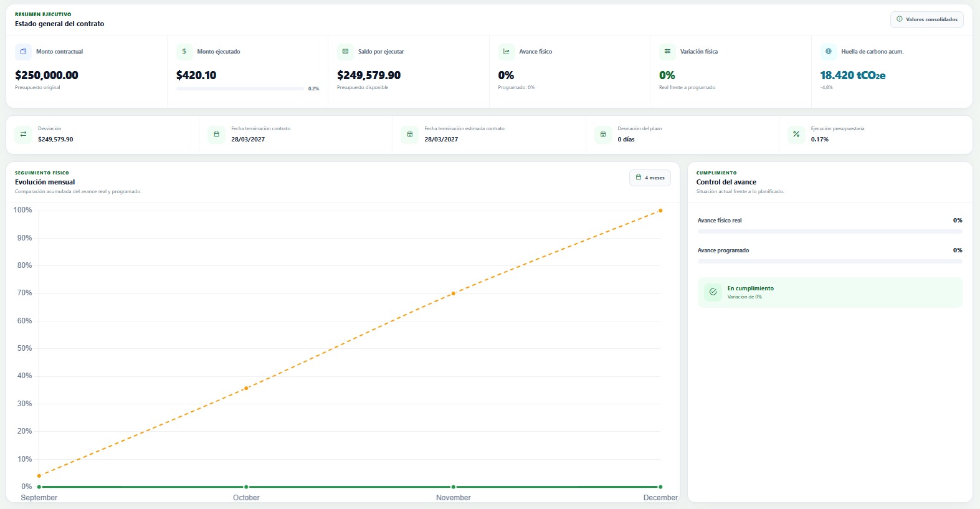Click the -4,8% carbon footprint change

point(826,87)
